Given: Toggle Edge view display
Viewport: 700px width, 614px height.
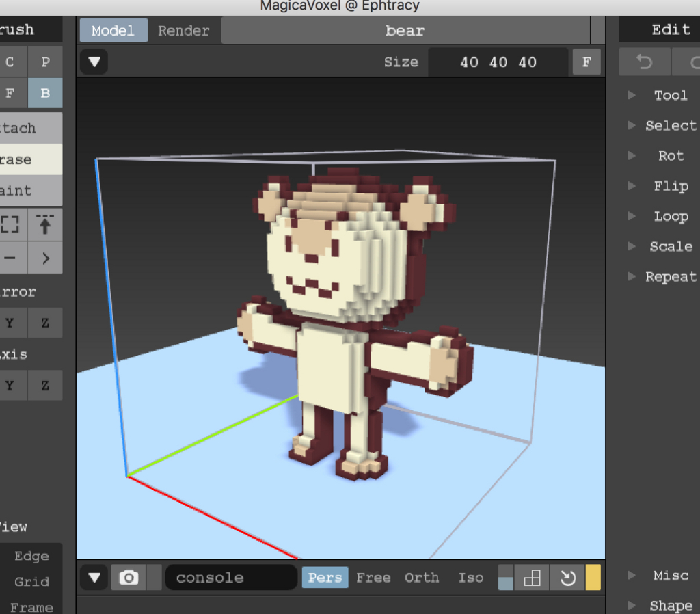Looking at the screenshot, I should pyautogui.click(x=31, y=556).
